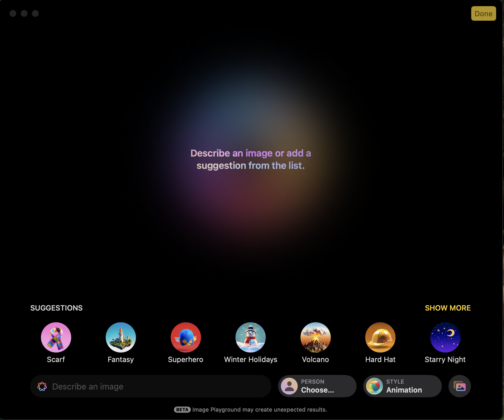504x420 pixels.
Task: Select the Hard Hat suggestion icon
Action: pyautogui.click(x=380, y=337)
